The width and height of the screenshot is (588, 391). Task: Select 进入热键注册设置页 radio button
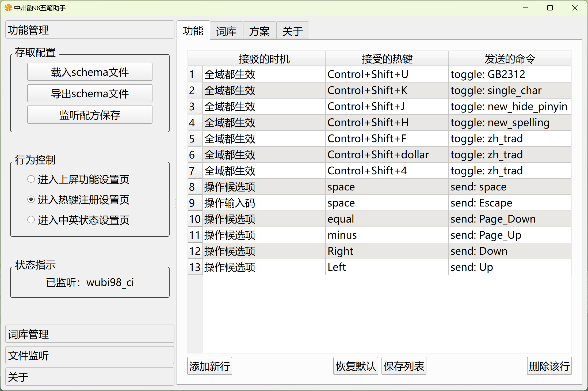point(31,200)
